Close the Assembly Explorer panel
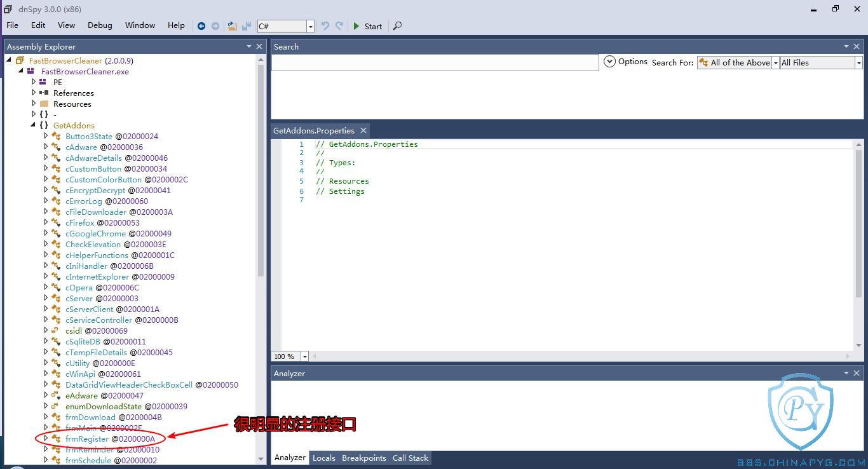 click(x=259, y=46)
